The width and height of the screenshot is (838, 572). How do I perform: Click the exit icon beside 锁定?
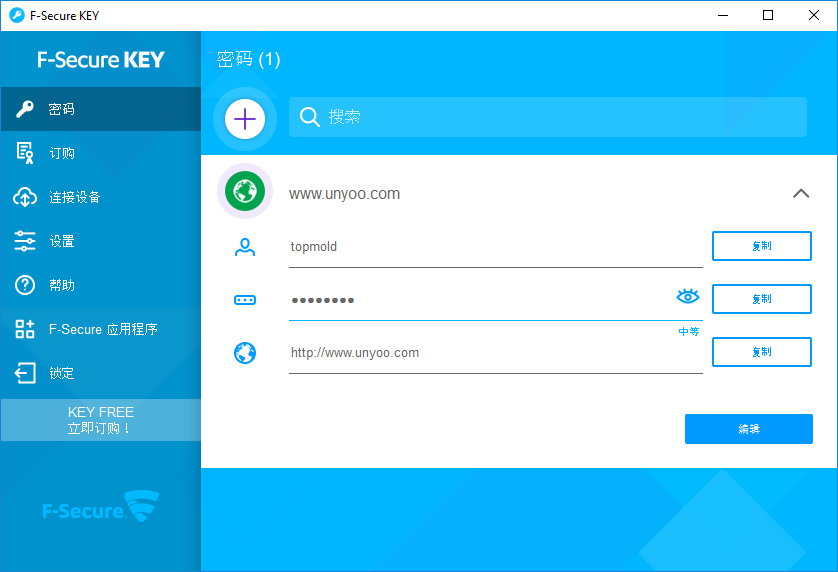25,373
